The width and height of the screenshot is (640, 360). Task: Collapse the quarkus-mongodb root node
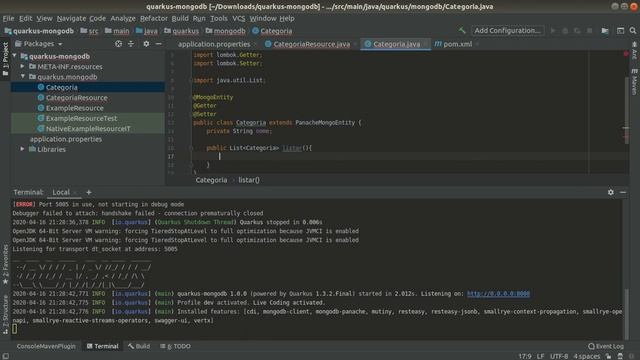point(15,56)
